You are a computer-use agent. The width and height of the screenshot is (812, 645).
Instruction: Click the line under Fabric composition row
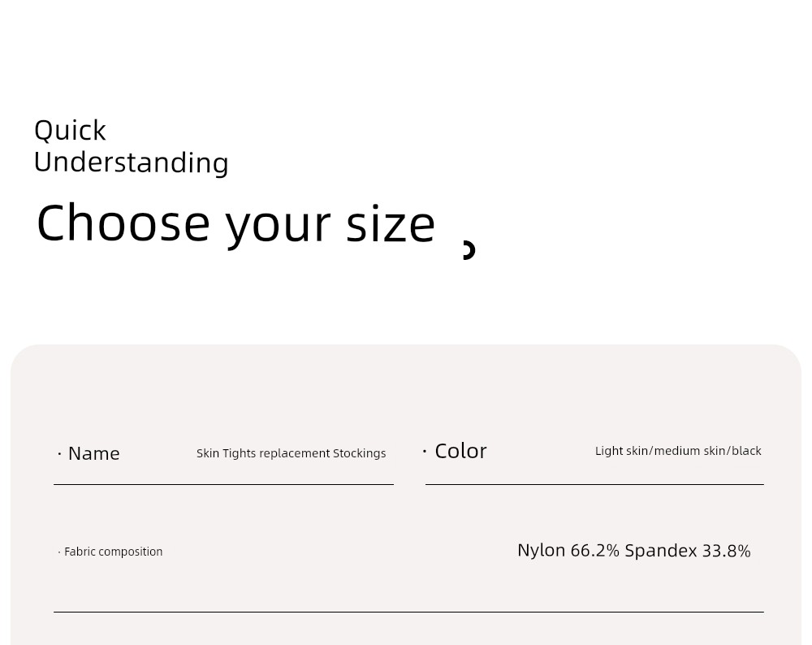pos(408,612)
